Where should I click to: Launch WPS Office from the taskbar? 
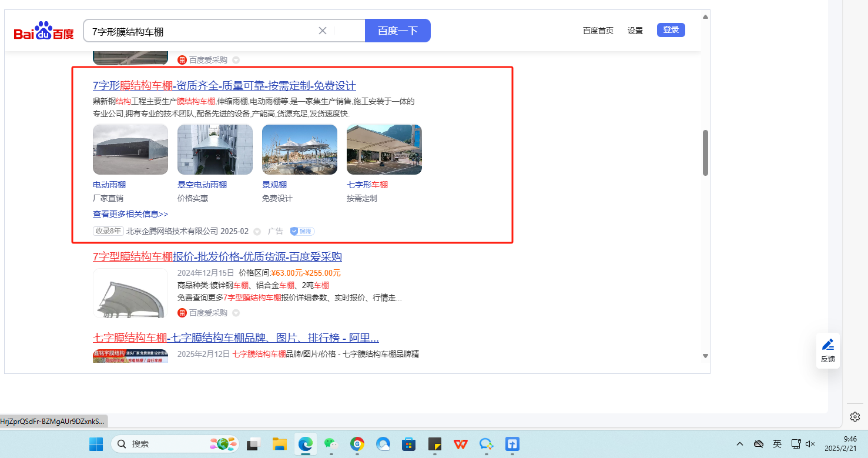pyautogui.click(x=461, y=444)
